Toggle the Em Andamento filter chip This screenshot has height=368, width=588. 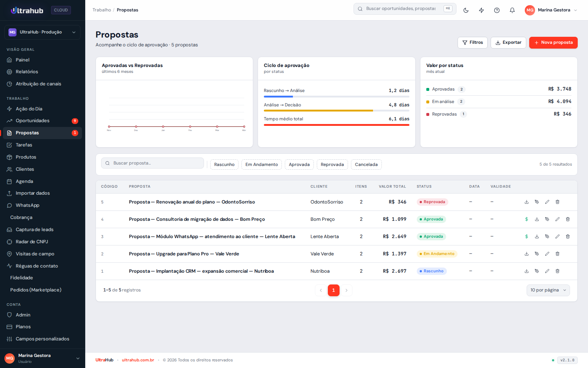(x=262, y=164)
